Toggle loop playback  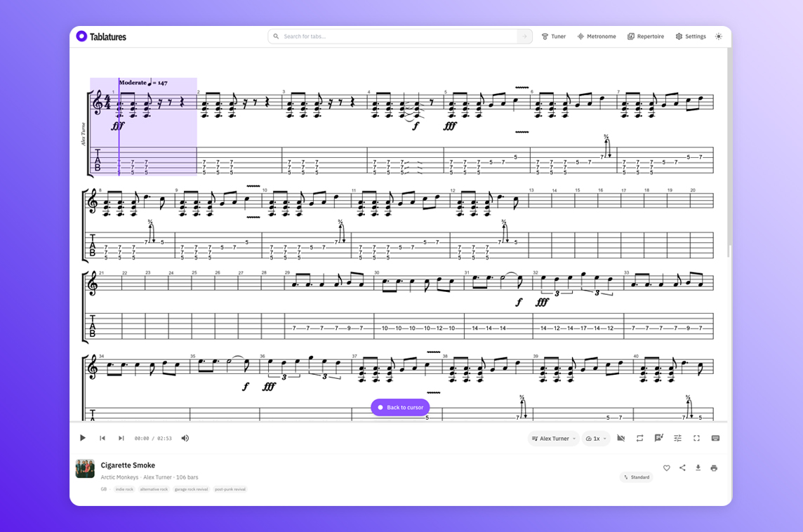tap(639, 438)
